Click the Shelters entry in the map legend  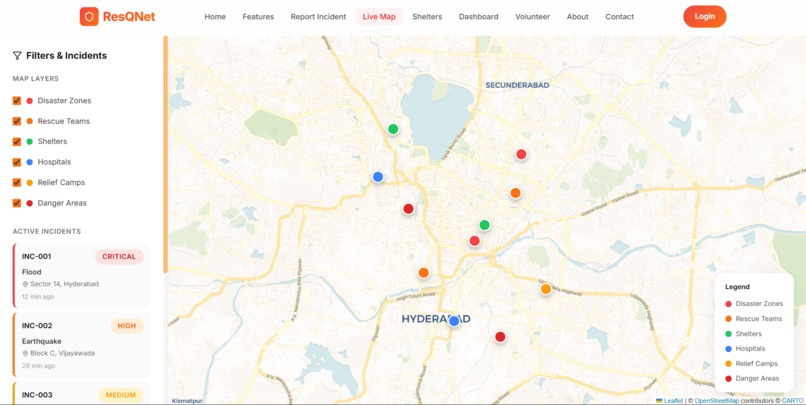[x=744, y=334]
